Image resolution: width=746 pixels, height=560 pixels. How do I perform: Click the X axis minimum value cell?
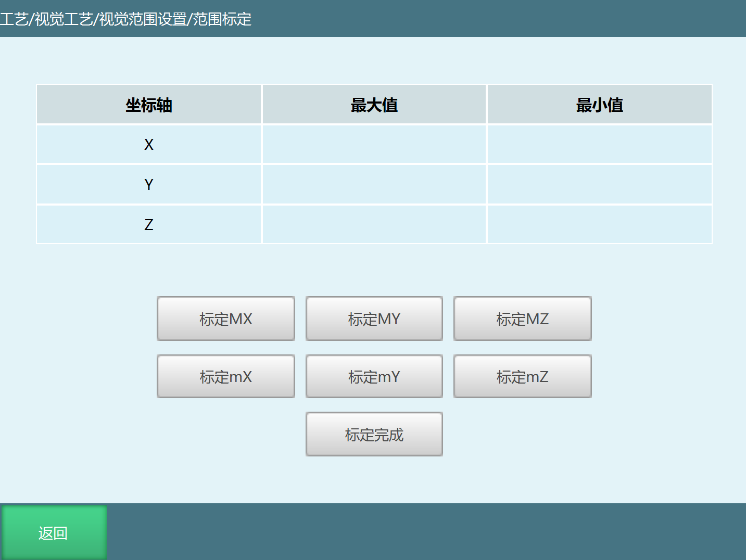599,145
